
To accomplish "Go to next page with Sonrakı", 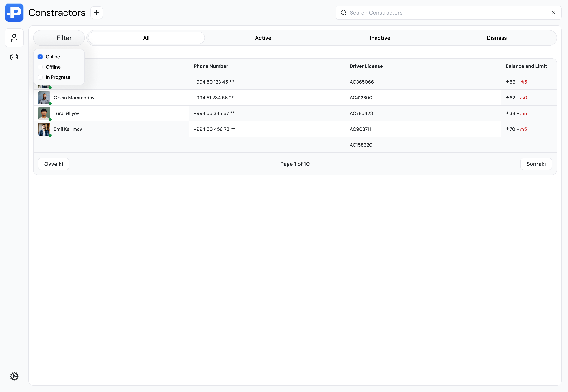I will [536, 164].
